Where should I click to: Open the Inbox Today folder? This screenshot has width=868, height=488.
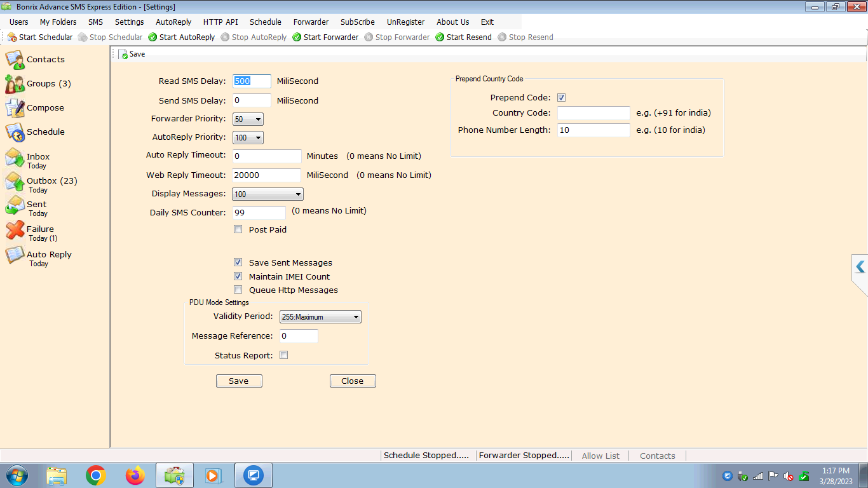pyautogui.click(x=28, y=159)
